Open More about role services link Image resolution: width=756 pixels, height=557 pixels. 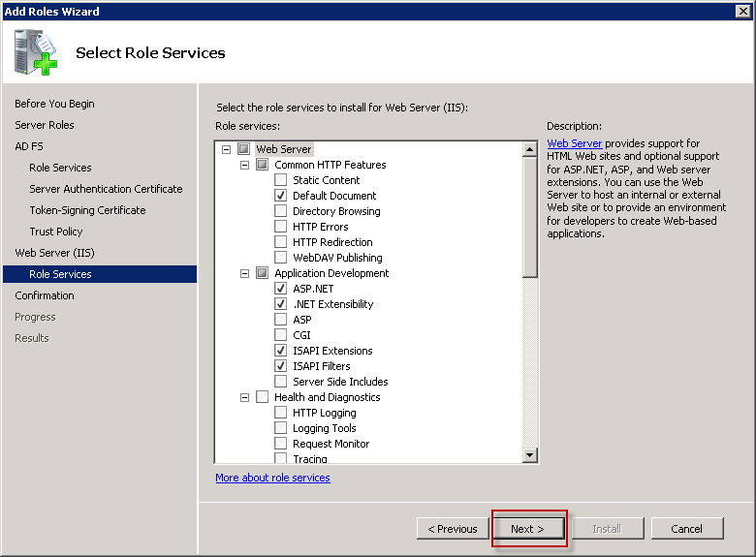point(273,478)
